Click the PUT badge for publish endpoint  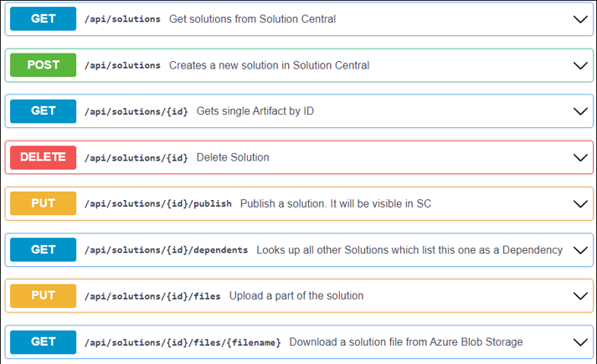point(43,203)
